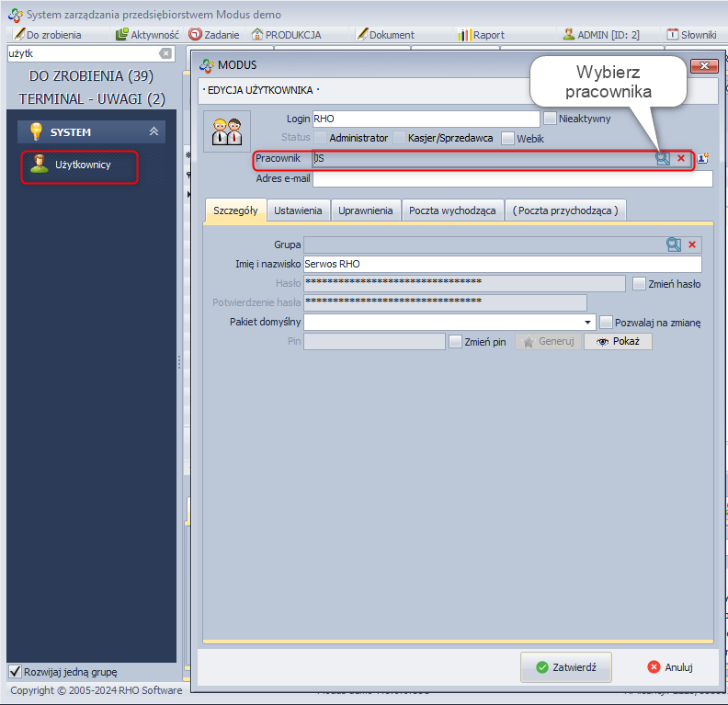Toggle the Webik checkbox
This screenshot has width=728, height=705.
tap(507, 138)
